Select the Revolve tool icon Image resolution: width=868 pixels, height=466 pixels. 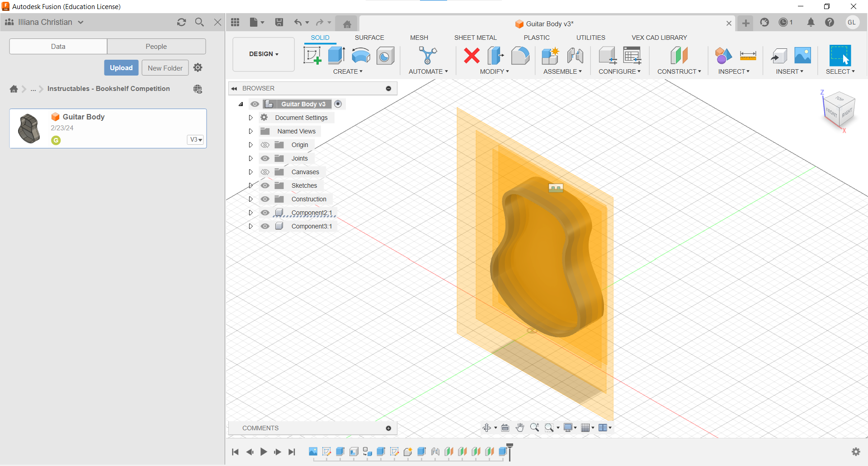click(361, 56)
